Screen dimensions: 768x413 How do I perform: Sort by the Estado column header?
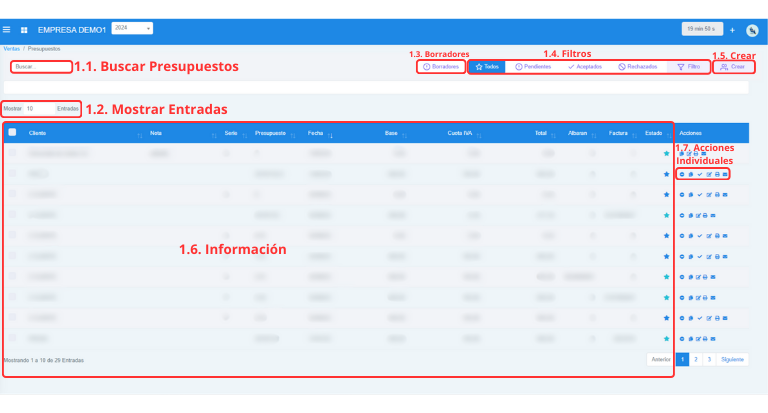tap(653, 133)
